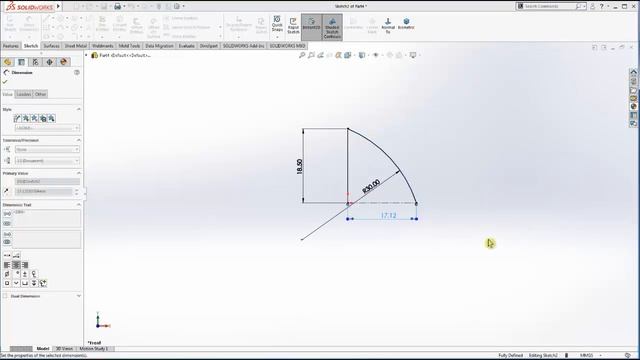Confirm dimension with green checkmark

(5, 82)
